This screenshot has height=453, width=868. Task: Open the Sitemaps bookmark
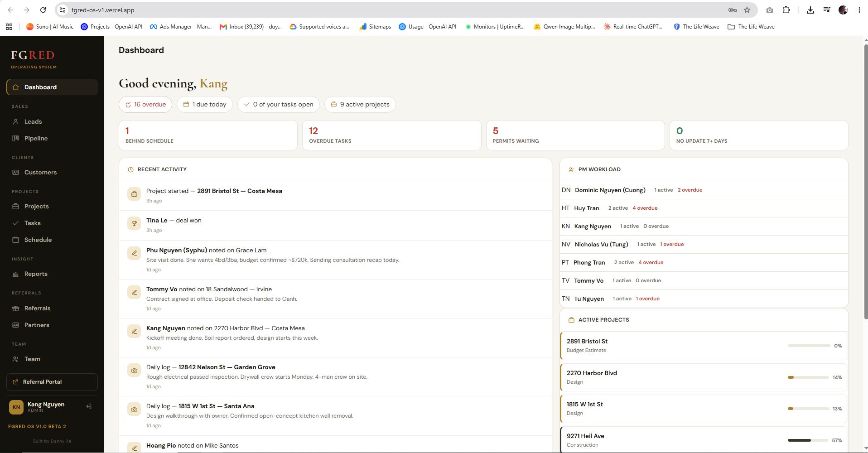pyautogui.click(x=375, y=27)
